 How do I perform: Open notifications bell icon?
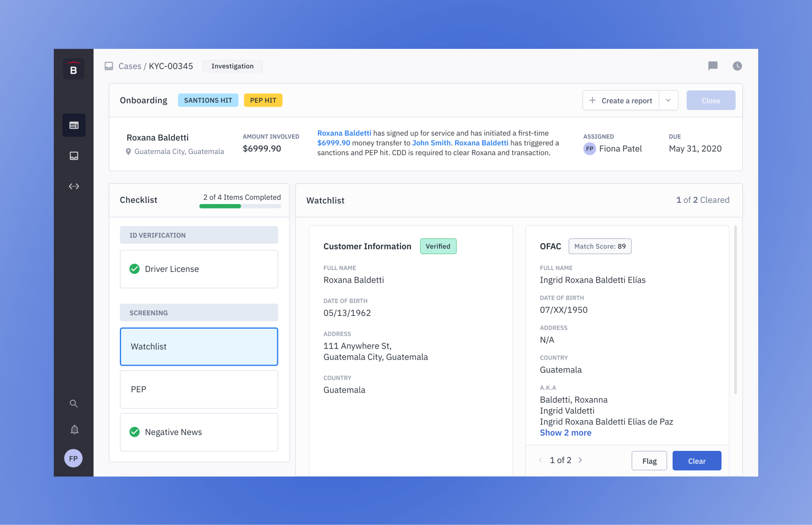[x=74, y=430]
